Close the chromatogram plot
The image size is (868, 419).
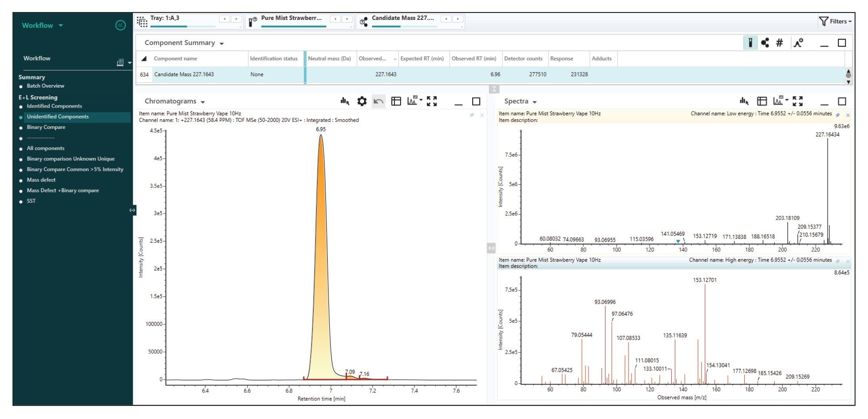point(482,115)
